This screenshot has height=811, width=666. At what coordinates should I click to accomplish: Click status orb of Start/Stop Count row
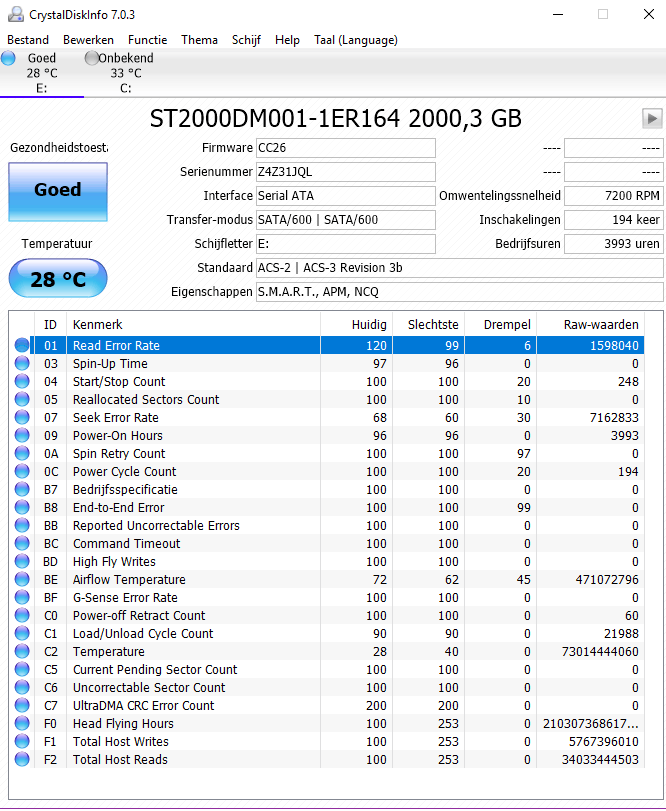point(22,381)
